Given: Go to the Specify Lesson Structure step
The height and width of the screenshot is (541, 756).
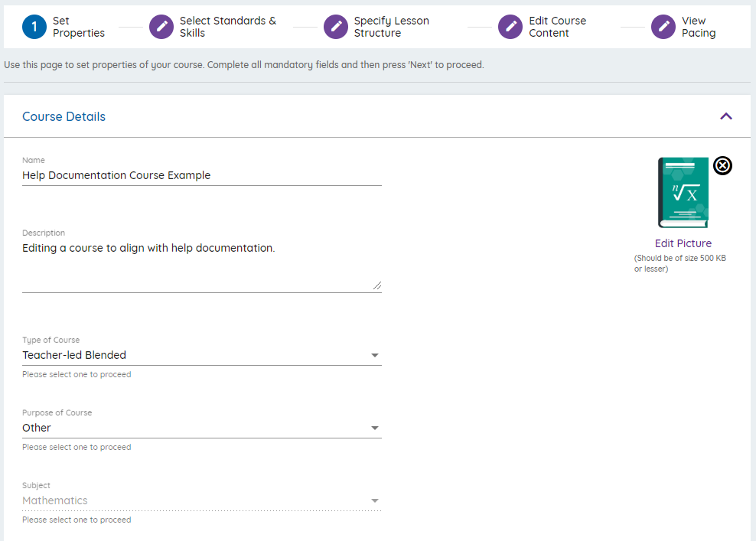Looking at the screenshot, I should [x=376, y=27].
